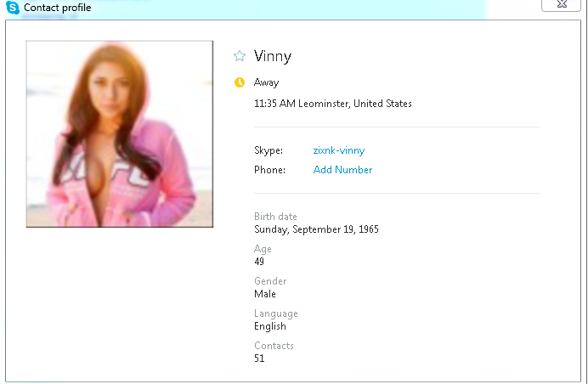This screenshot has height=384, width=588.
Task: Close the Contact profile window
Action: [x=561, y=4]
